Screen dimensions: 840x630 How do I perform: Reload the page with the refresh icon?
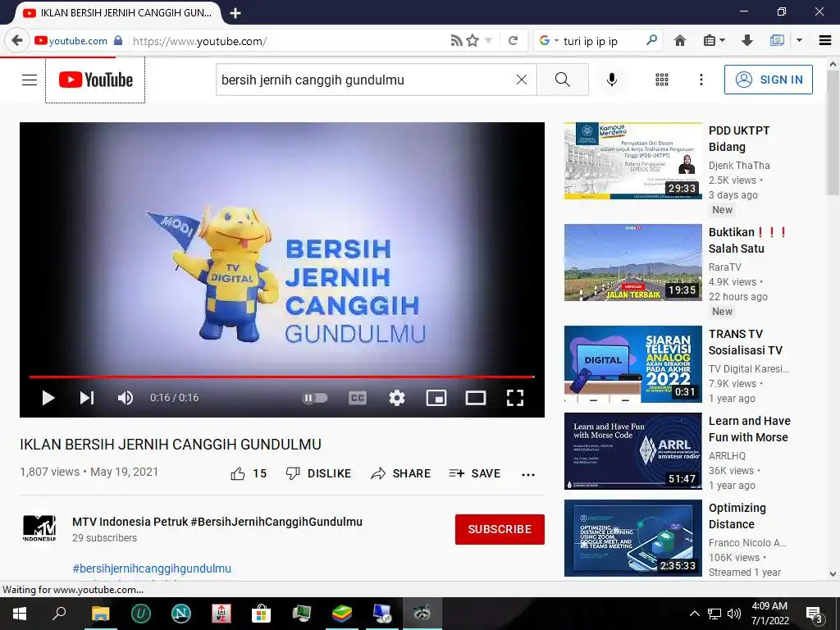coord(514,41)
